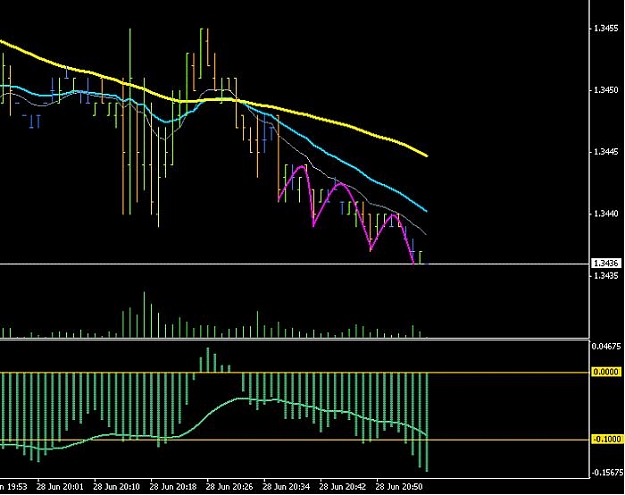This screenshot has width=625, height=495.
Task: Click the 28 Jun 20:50 time label
Action: pos(399,487)
